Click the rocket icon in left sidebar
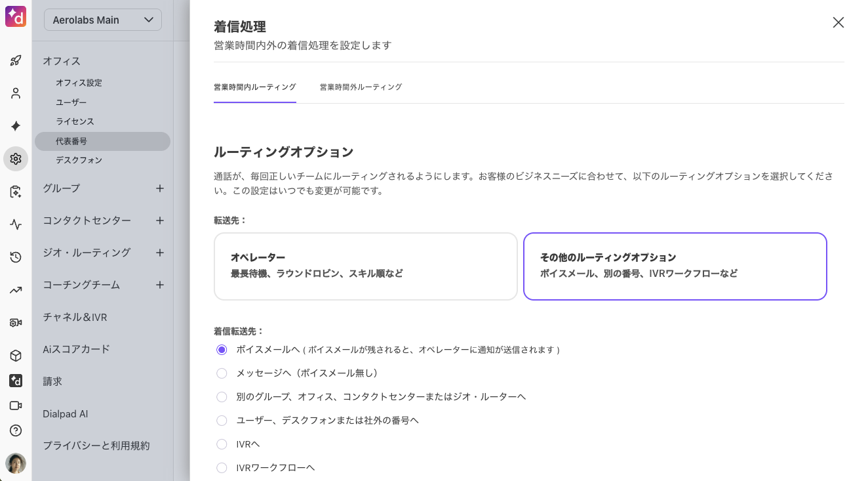This screenshot has width=868, height=481. (16, 61)
